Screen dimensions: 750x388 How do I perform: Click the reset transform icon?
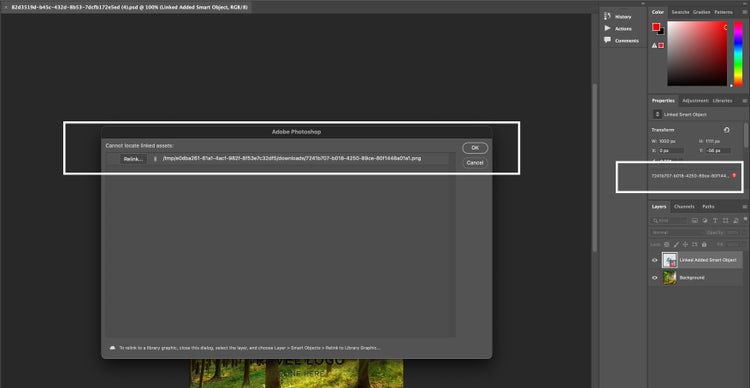pos(727,130)
